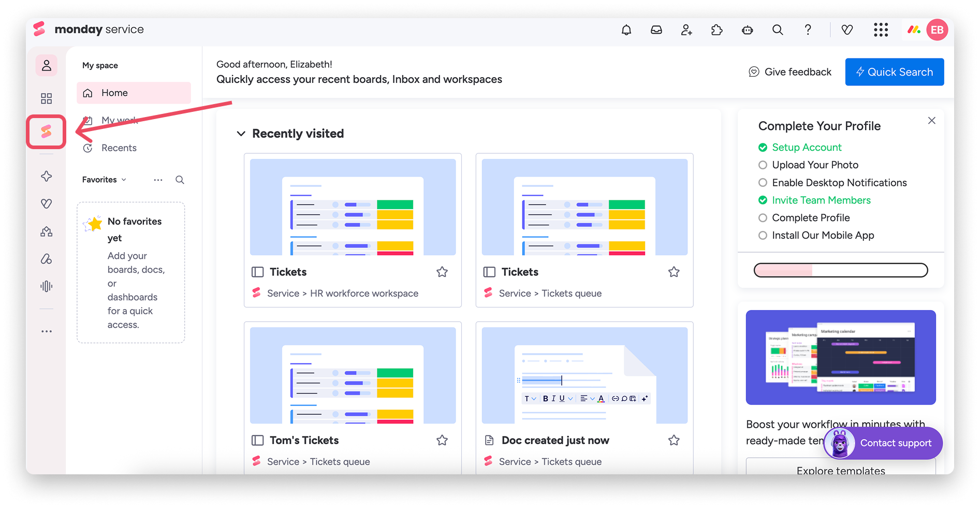980x508 pixels.
Task: Collapse the Recently visited section
Action: point(241,134)
